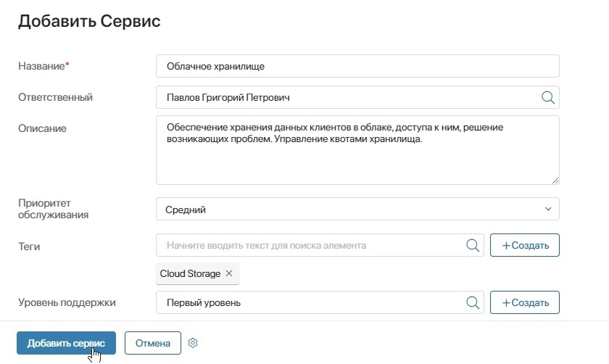Focus the Название input field
This screenshot has width=609, height=364.
[x=357, y=66]
